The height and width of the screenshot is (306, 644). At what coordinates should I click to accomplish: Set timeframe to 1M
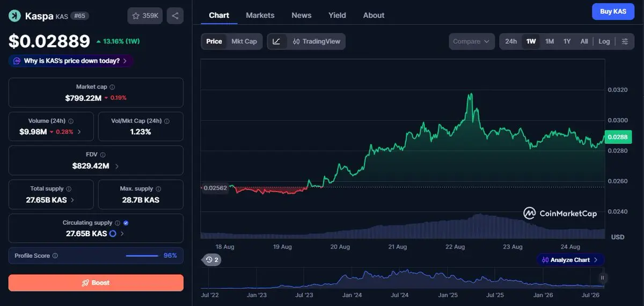click(x=550, y=41)
